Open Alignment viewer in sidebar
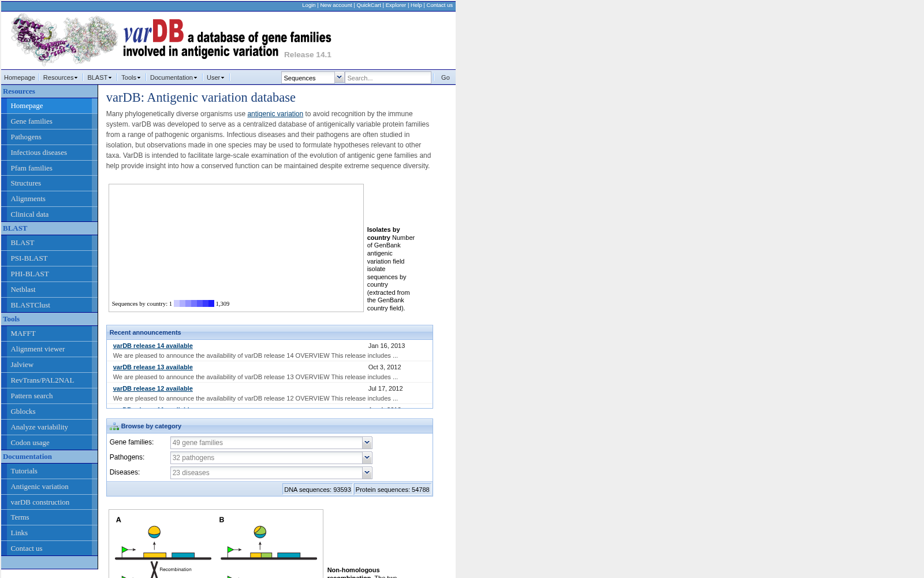Screen dimensions: 924x578 click(x=49, y=349)
